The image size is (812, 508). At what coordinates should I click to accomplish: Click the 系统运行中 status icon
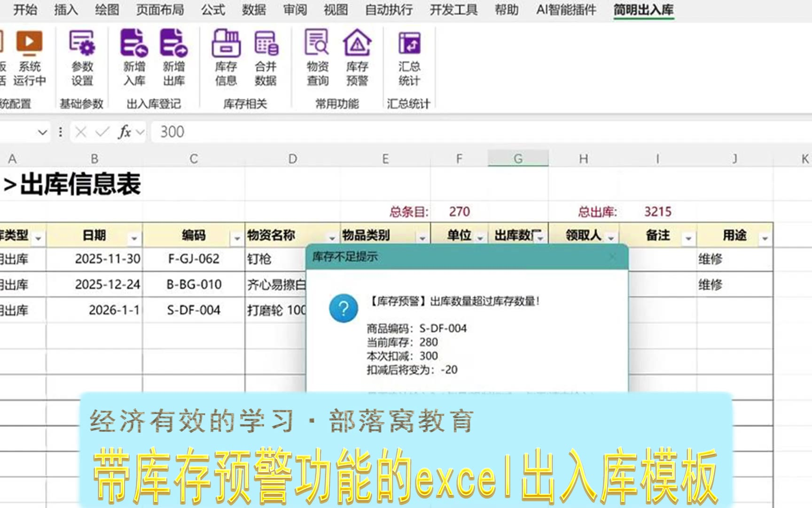point(29,57)
